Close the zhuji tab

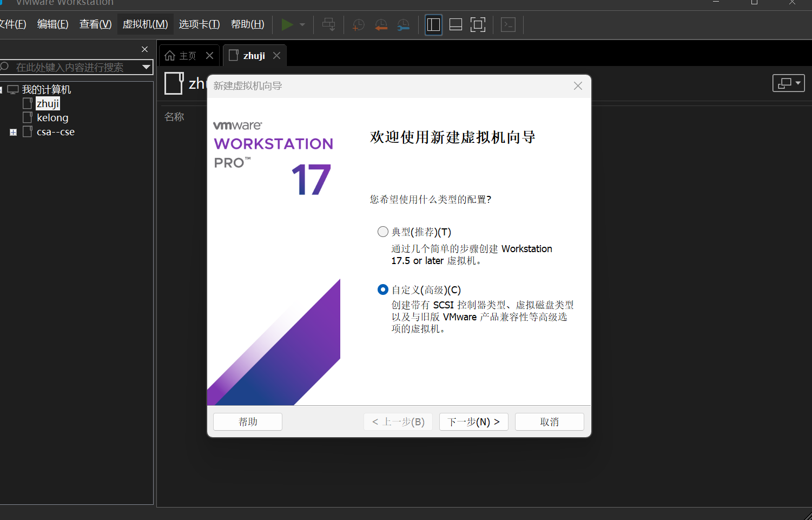277,56
